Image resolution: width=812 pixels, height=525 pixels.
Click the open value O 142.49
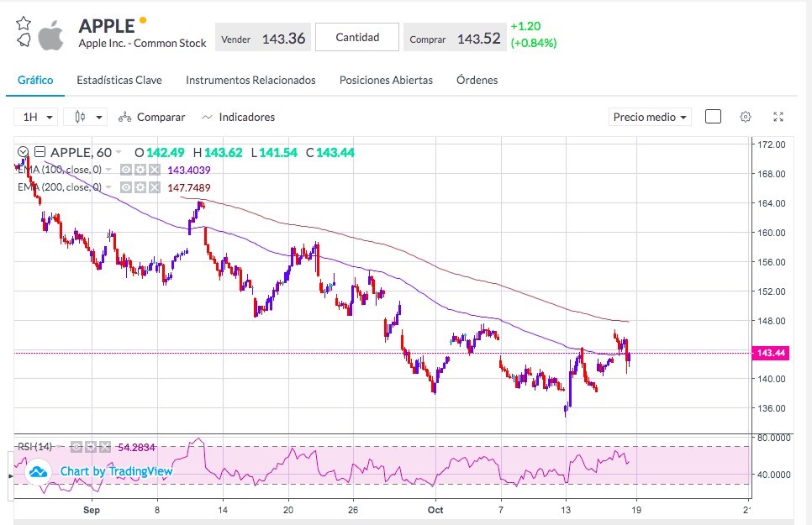160,153
